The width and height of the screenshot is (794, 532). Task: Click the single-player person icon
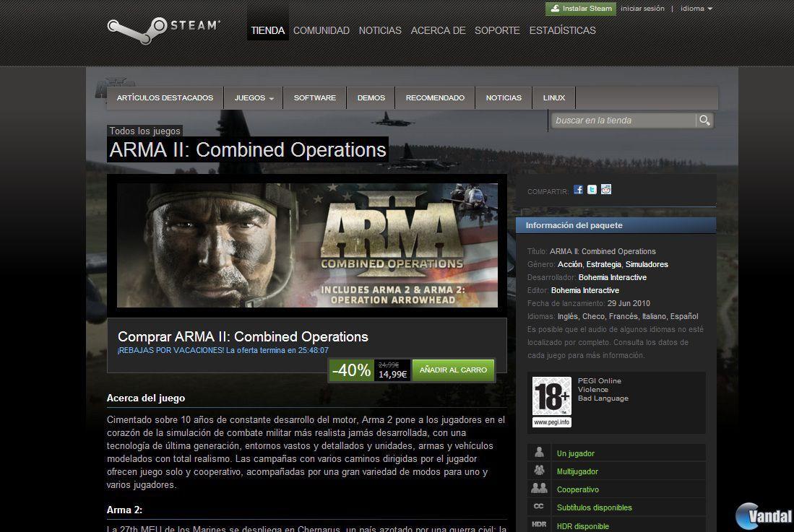(539, 452)
